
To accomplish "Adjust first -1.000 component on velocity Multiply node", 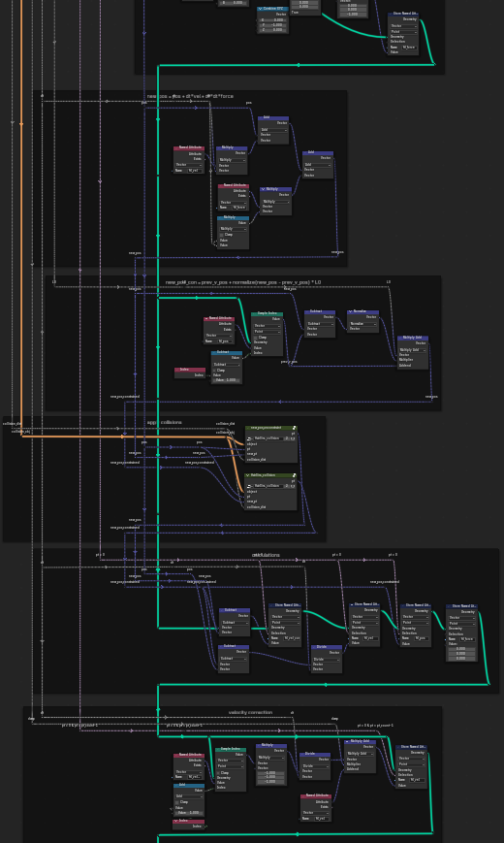I will point(270,773).
